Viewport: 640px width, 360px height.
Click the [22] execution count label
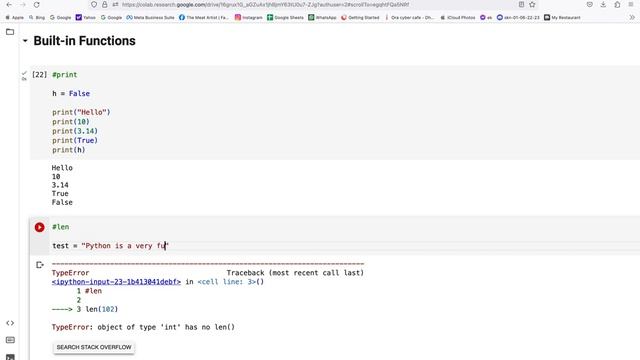tap(40, 75)
